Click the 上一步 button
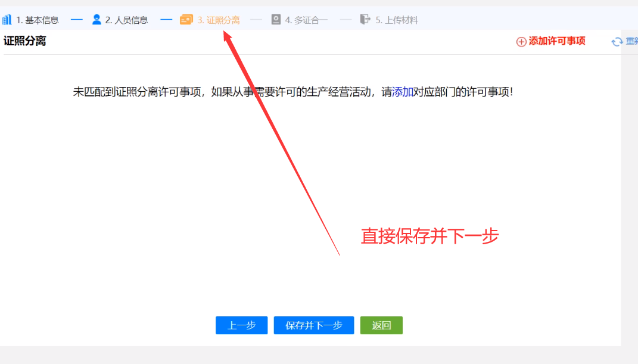 [x=242, y=325]
